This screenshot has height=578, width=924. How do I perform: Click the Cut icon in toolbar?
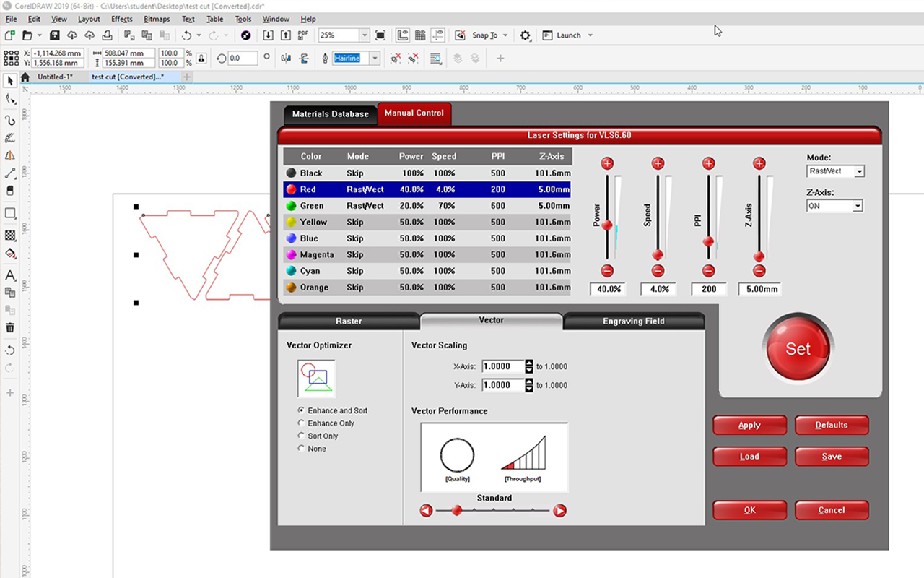(x=129, y=35)
